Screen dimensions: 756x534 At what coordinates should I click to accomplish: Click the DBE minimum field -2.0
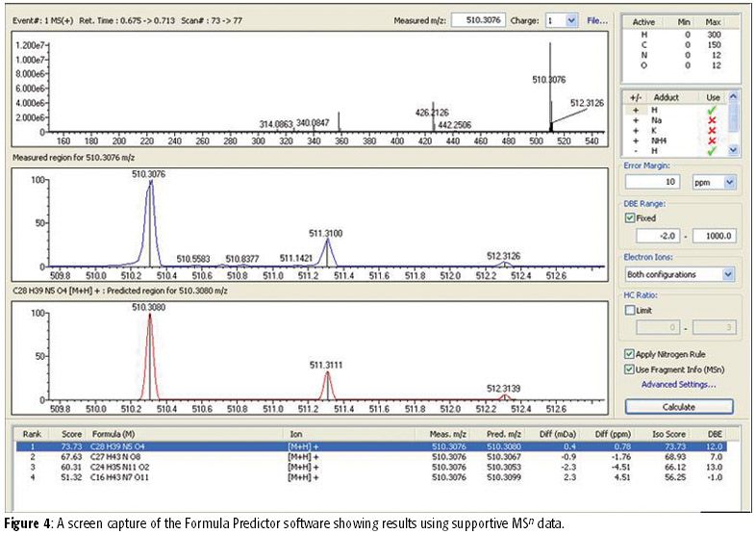[658, 236]
